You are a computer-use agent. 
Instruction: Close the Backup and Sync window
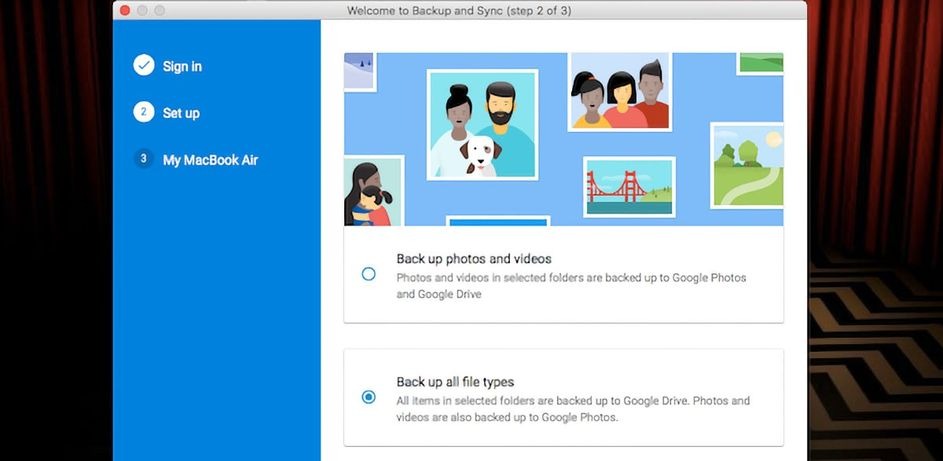click(x=125, y=10)
